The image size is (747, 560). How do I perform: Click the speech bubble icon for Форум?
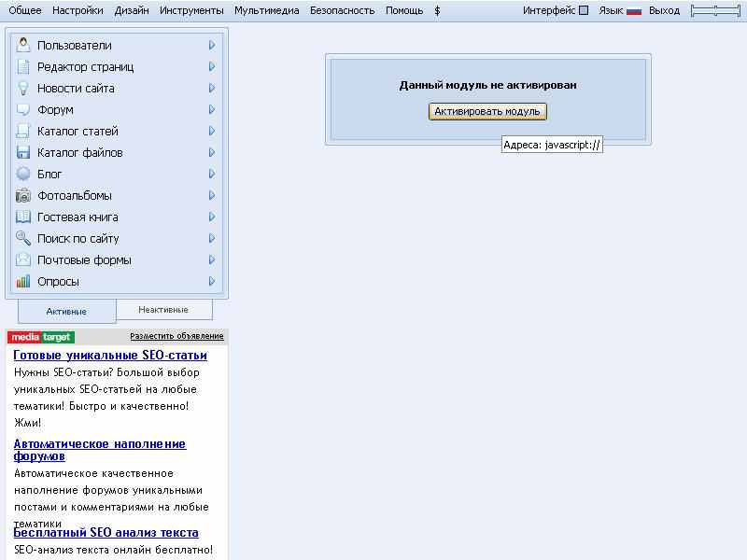click(22, 109)
